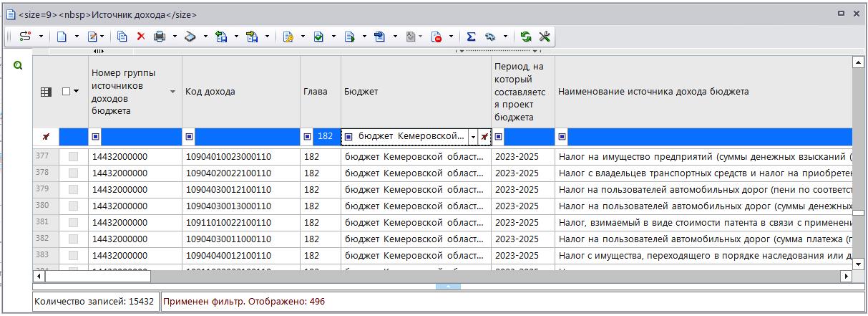The height and width of the screenshot is (316, 868).
Task: Click the greyed-out document icon in toolbar
Action: click(411, 36)
